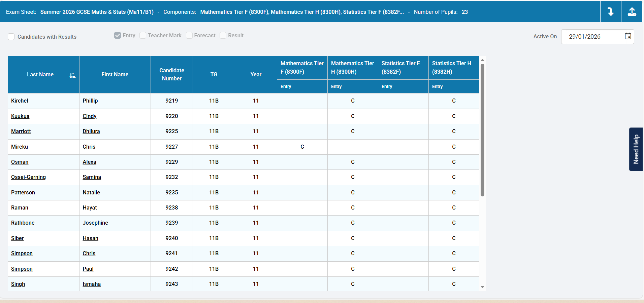
Task: Enable the Teacher Mark checkbox
Action: pos(143,35)
